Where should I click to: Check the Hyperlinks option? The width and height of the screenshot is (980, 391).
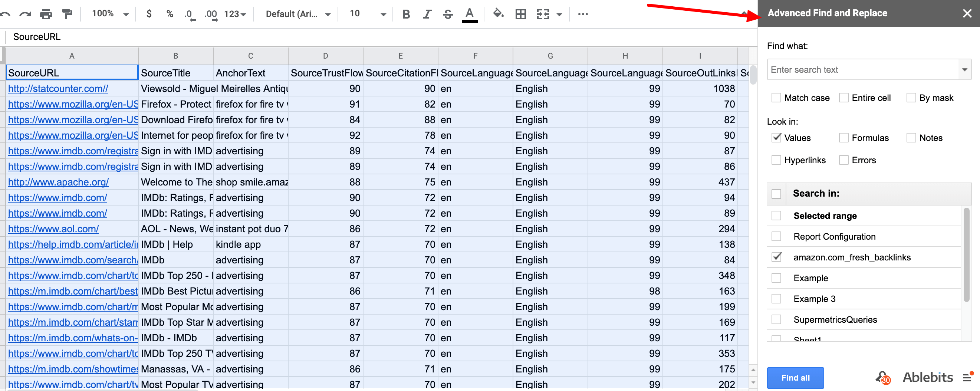coord(776,160)
